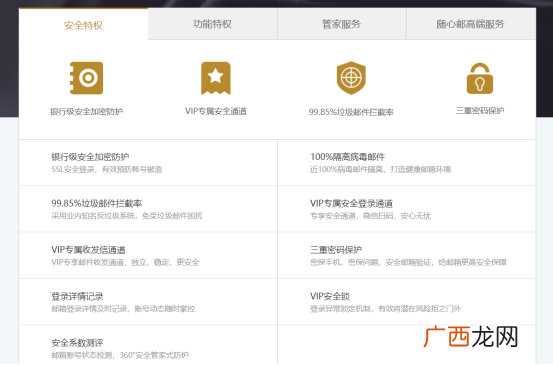
Task: Click the shield target spam-filter icon
Action: [351, 78]
